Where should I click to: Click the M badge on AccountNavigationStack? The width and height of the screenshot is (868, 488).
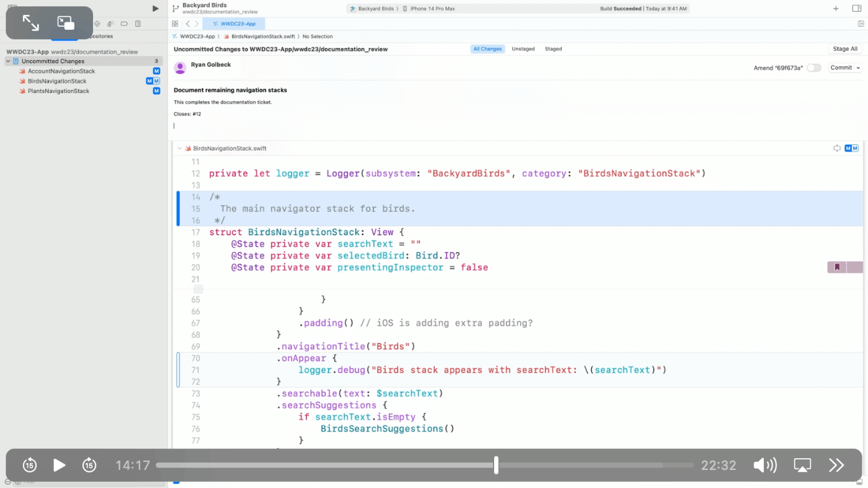pos(157,71)
